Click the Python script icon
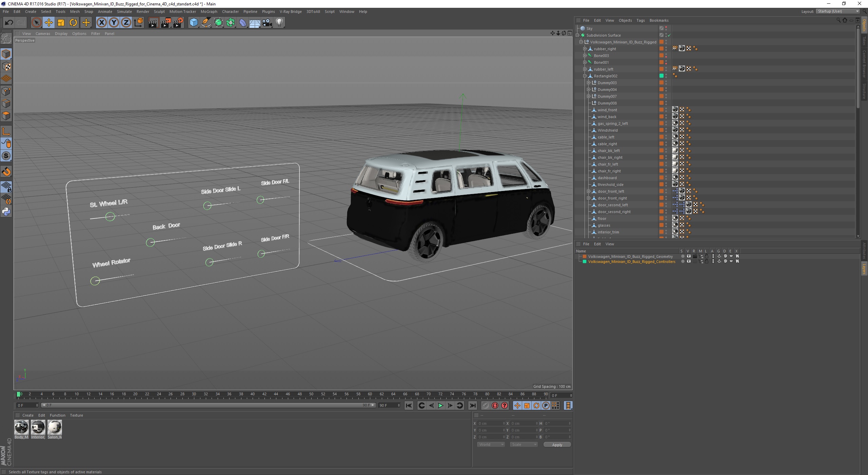The height and width of the screenshot is (475, 868). point(6,212)
